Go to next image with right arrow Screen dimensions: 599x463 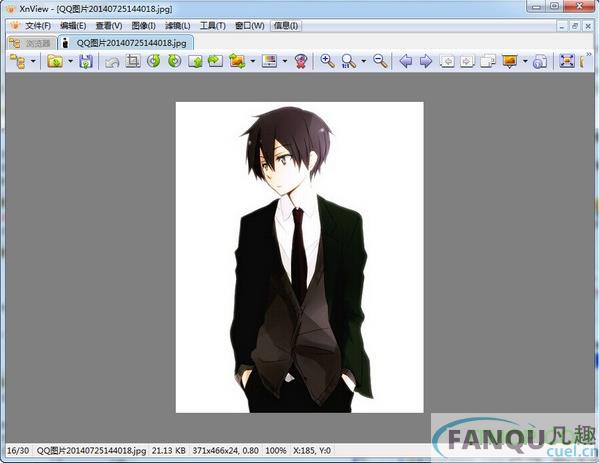[x=426, y=61]
